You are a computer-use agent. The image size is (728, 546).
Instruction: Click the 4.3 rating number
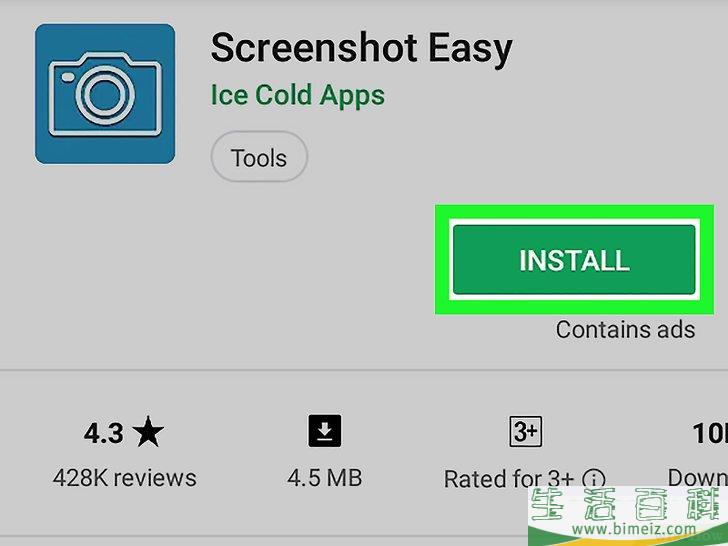pyautogui.click(x=104, y=433)
